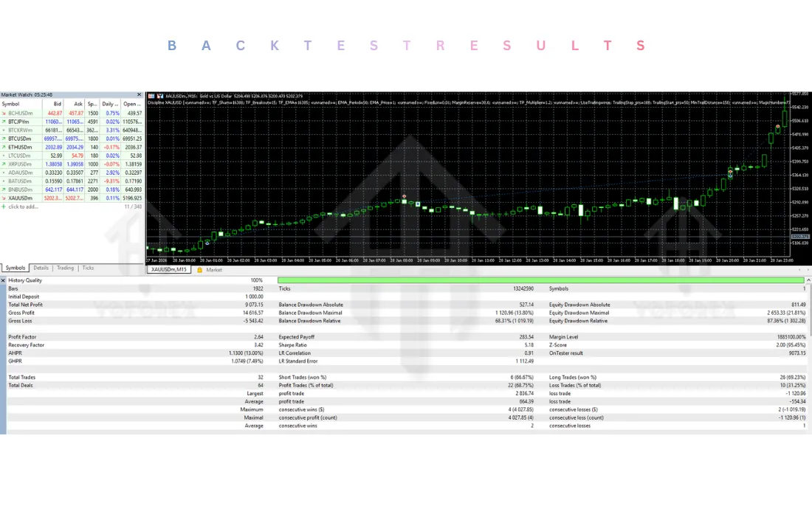Click the Symbol column header
812x531 pixels.
tap(21, 104)
